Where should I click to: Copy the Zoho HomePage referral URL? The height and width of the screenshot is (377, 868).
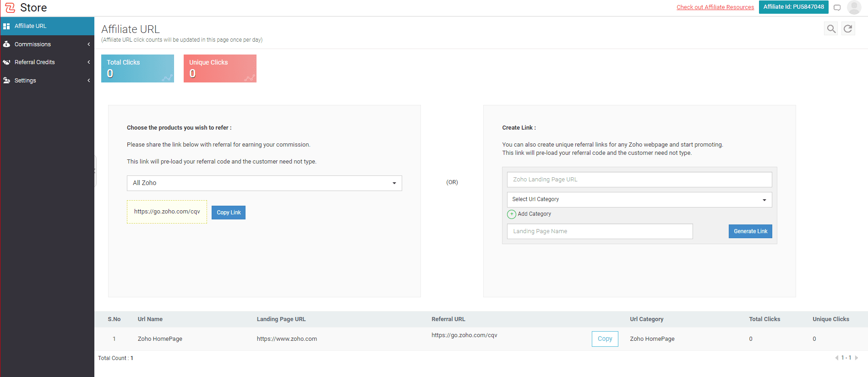tap(605, 339)
